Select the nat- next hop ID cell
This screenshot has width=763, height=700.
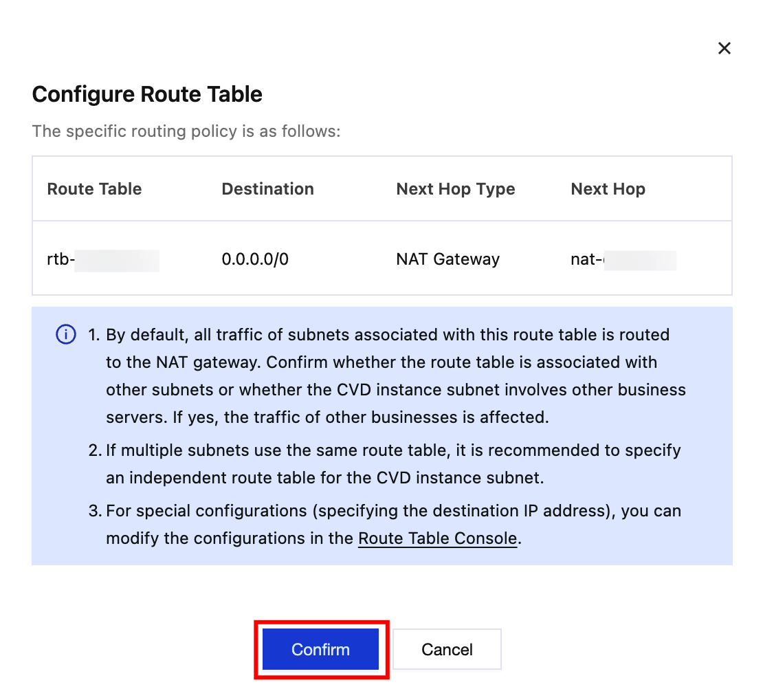click(x=623, y=260)
